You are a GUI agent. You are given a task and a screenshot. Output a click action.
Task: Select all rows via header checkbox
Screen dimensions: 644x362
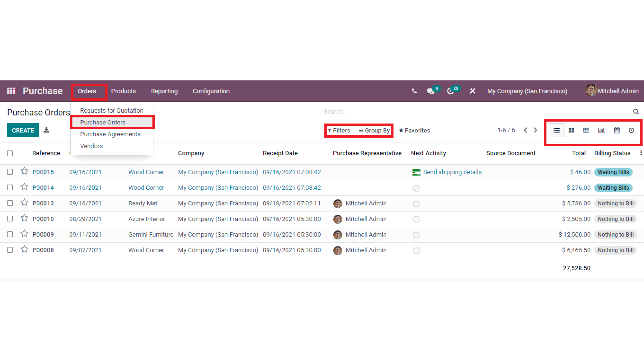tap(10, 153)
